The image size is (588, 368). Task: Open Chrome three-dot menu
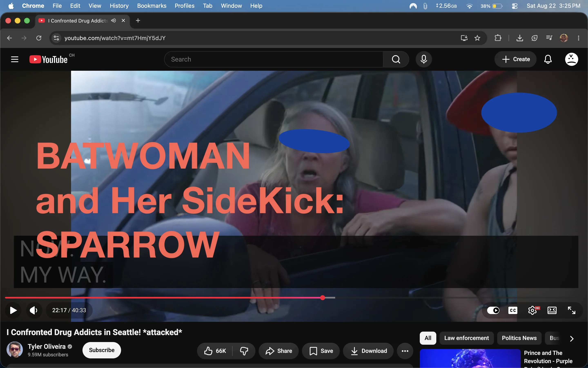click(x=579, y=38)
